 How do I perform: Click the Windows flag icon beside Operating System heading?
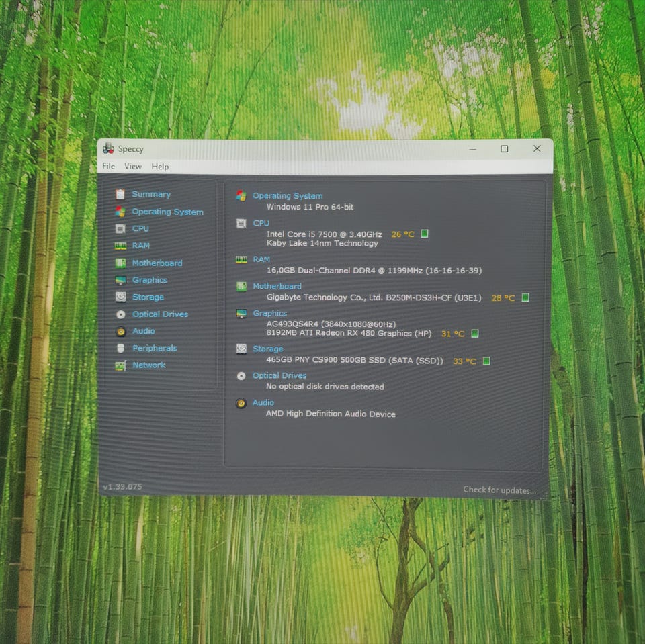pyautogui.click(x=241, y=196)
